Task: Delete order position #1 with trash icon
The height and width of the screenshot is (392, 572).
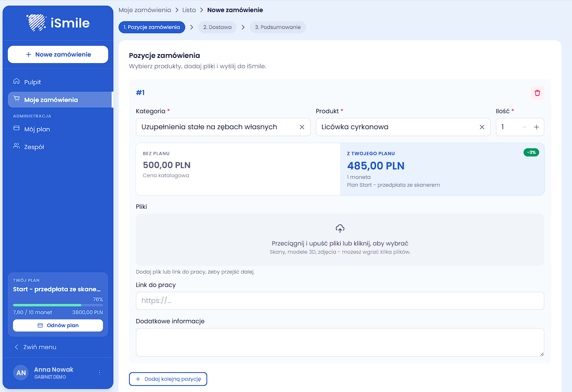Action: (537, 93)
